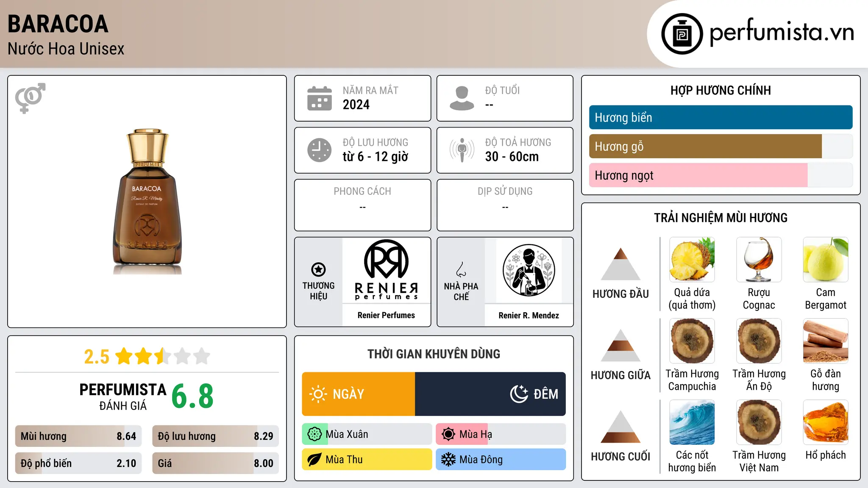The height and width of the screenshot is (488, 868).
Task: Click the Rượu Cognac note label
Action: click(759, 299)
